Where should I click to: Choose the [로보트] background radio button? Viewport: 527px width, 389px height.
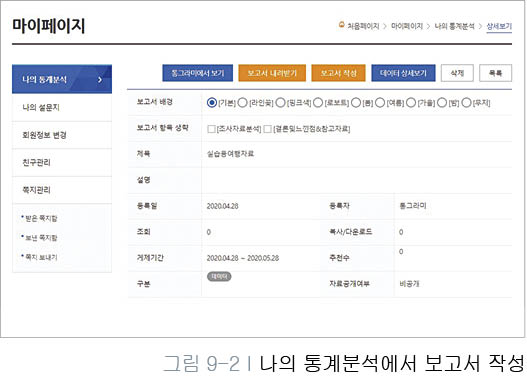[318, 103]
